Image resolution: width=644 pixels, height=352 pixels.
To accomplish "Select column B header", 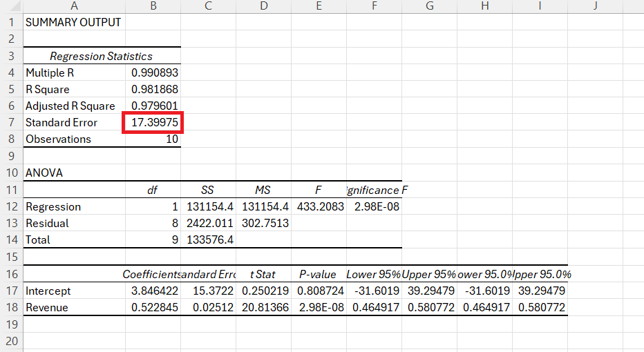I will coord(153,6).
